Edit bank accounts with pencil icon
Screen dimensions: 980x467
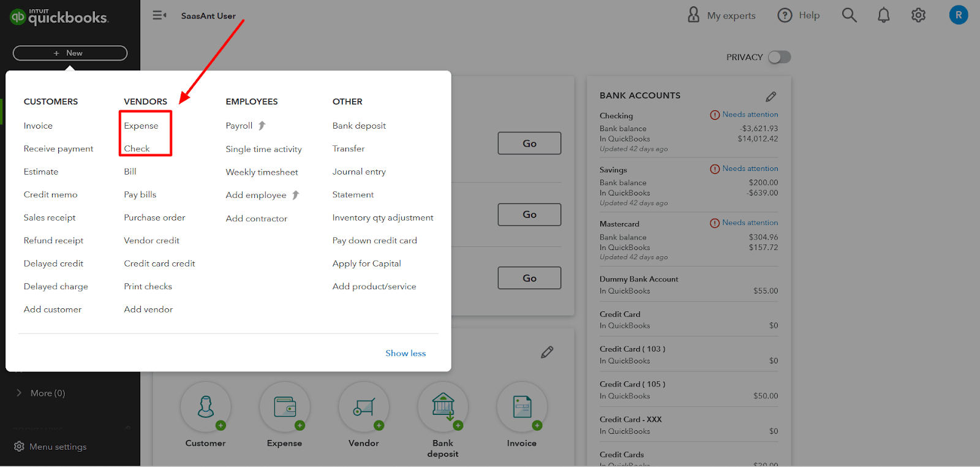771,96
